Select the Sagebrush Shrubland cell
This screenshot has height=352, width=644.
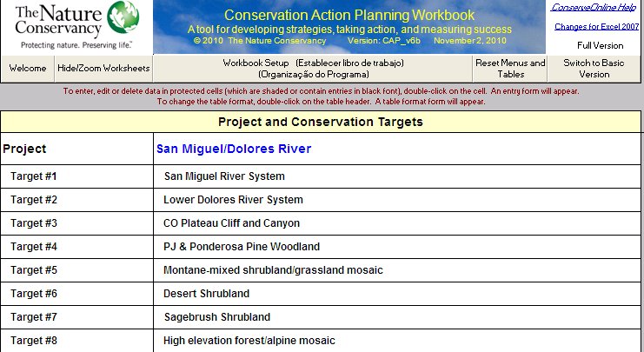(397, 317)
